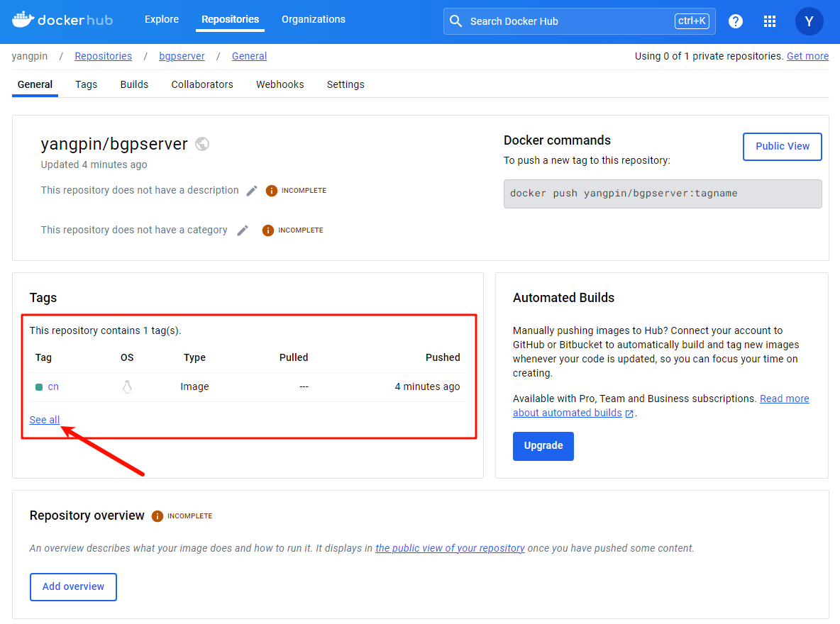The image size is (840, 624).
Task: Open the help question mark icon
Action: coord(736,21)
